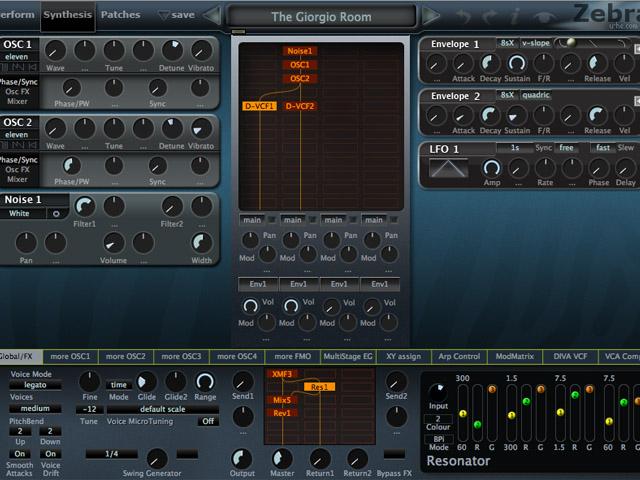
Task: Open the ModMatrix tab
Action: pos(515,356)
